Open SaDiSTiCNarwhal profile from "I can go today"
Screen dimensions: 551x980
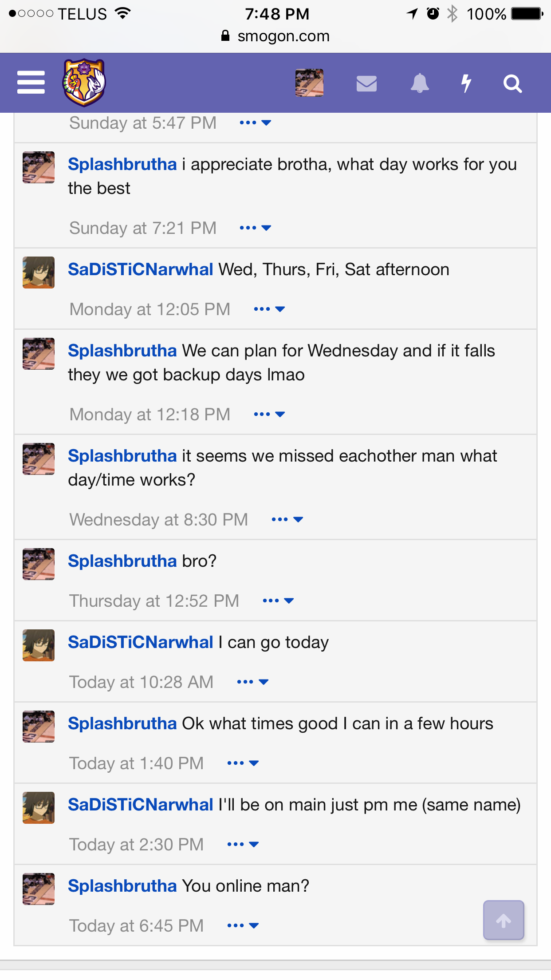141,643
